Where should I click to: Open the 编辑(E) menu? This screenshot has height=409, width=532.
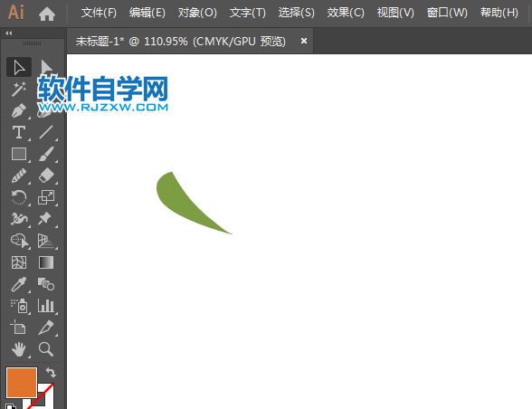[147, 13]
